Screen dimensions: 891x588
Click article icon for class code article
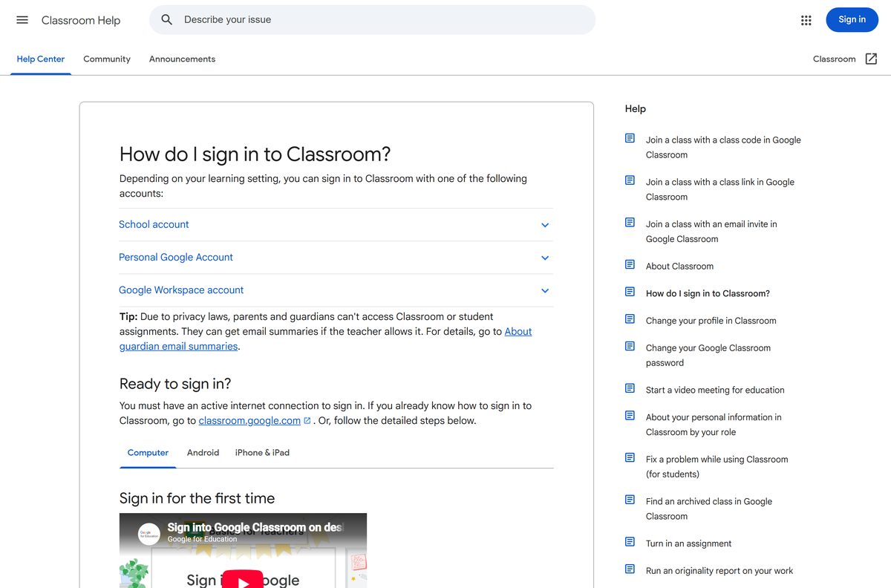point(630,138)
